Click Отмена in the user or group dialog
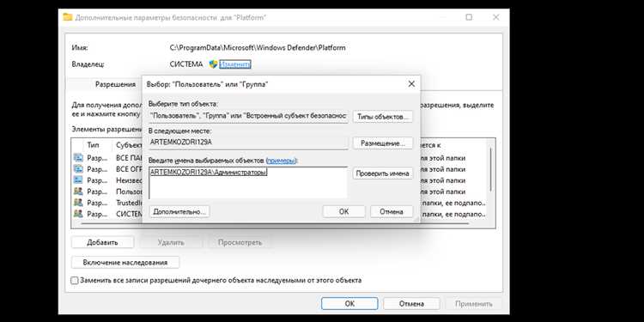 tap(391, 212)
